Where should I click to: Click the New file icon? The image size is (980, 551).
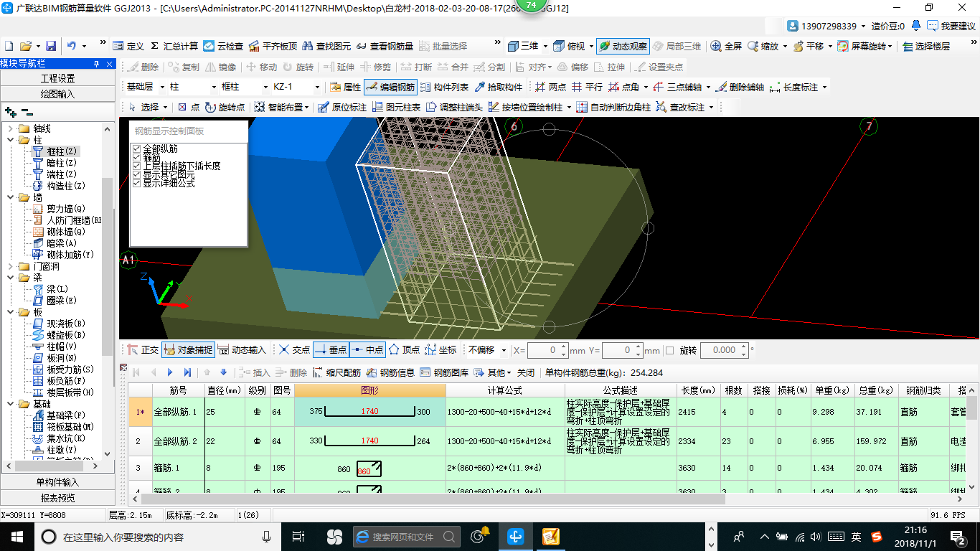(x=9, y=46)
